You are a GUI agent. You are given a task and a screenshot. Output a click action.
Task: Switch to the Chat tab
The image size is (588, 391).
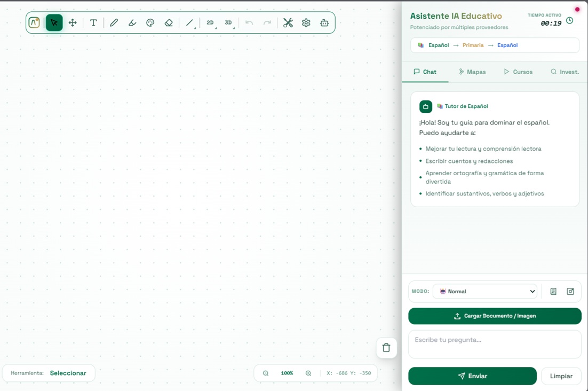coord(425,72)
